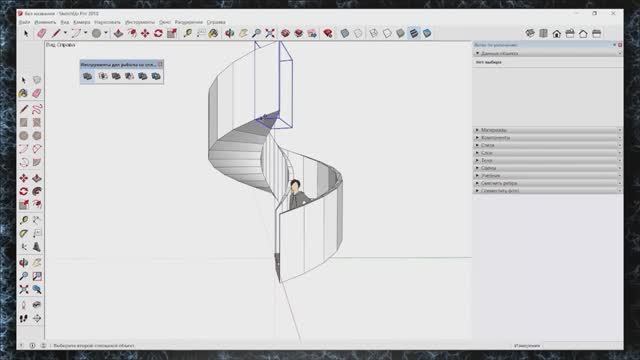The image size is (640, 360).
Task: Select the Section Plane tool
Action: pyautogui.click(x=37, y=318)
